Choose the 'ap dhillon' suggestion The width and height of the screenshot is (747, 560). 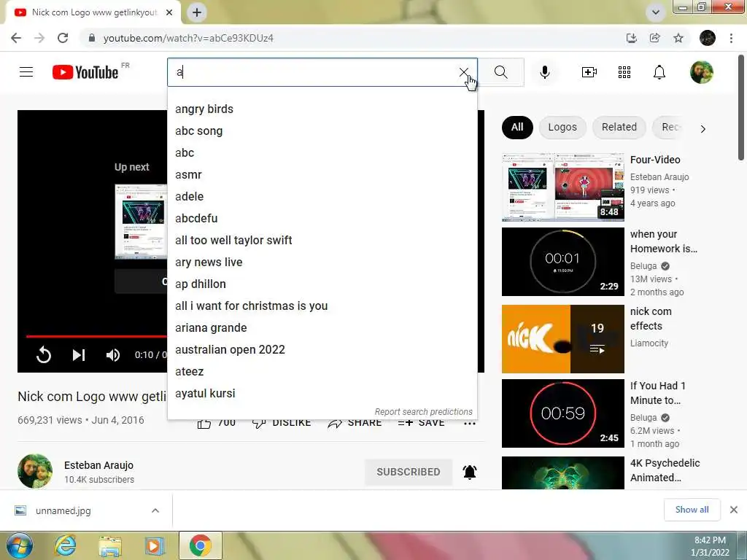point(322,284)
